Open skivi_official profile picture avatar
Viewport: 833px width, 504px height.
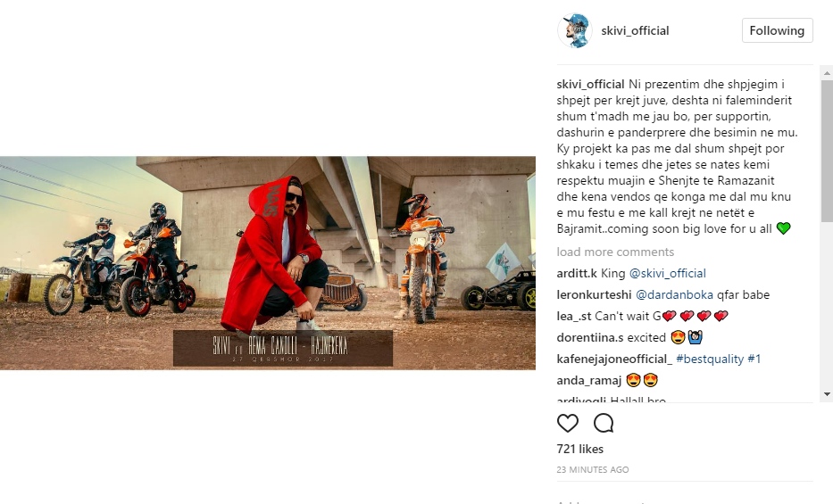tap(574, 30)
